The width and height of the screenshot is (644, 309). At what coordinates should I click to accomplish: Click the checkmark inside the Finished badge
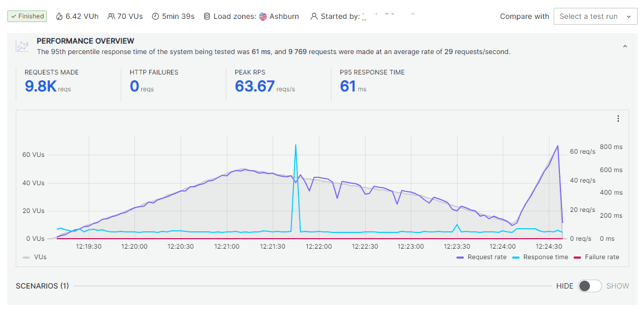coord(14,16)
